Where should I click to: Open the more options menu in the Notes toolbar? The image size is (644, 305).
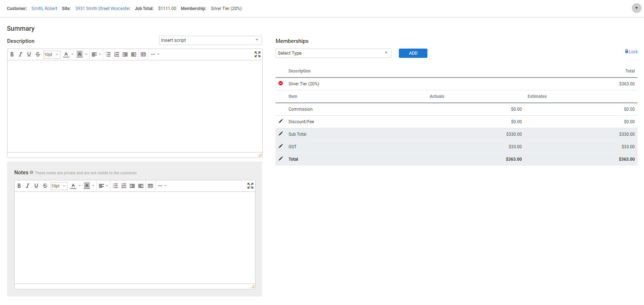click(x=162, y=186)
